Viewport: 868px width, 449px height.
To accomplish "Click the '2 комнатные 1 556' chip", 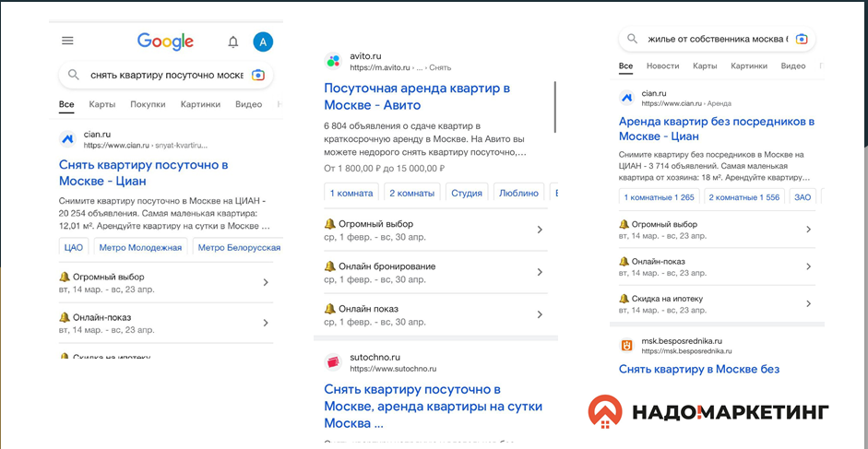I will click(744, 197).
